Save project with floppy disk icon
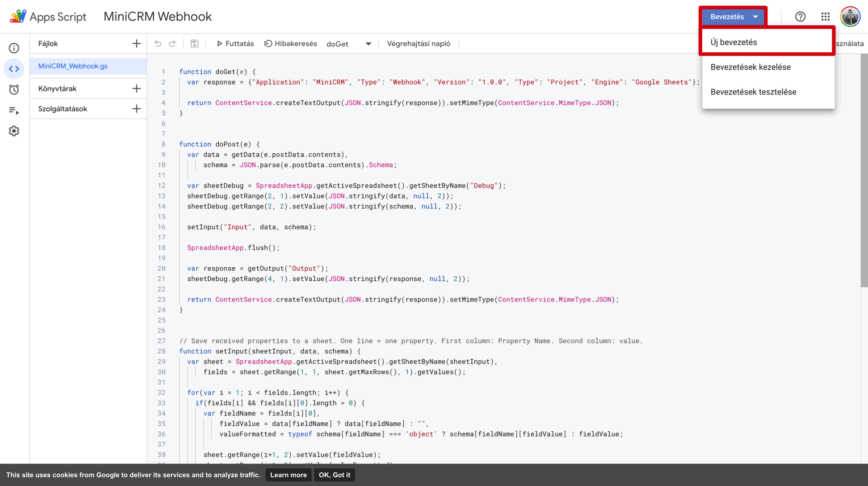The image size is (868, 486). [x=194, y=44]
